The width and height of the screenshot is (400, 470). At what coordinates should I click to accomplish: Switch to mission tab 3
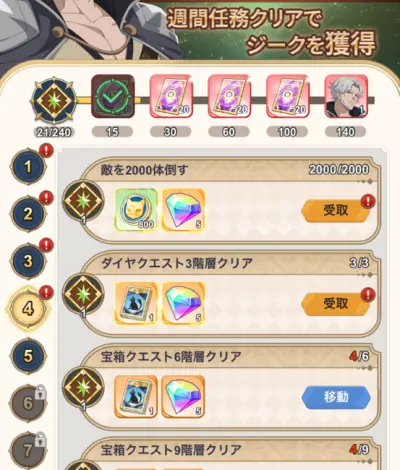(x=28, y=261)
